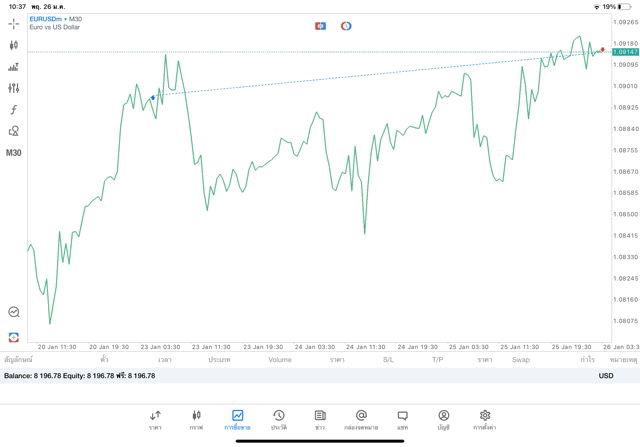Open chart settings sliders icon
This screenshot has height=447, width=640.
13,88
